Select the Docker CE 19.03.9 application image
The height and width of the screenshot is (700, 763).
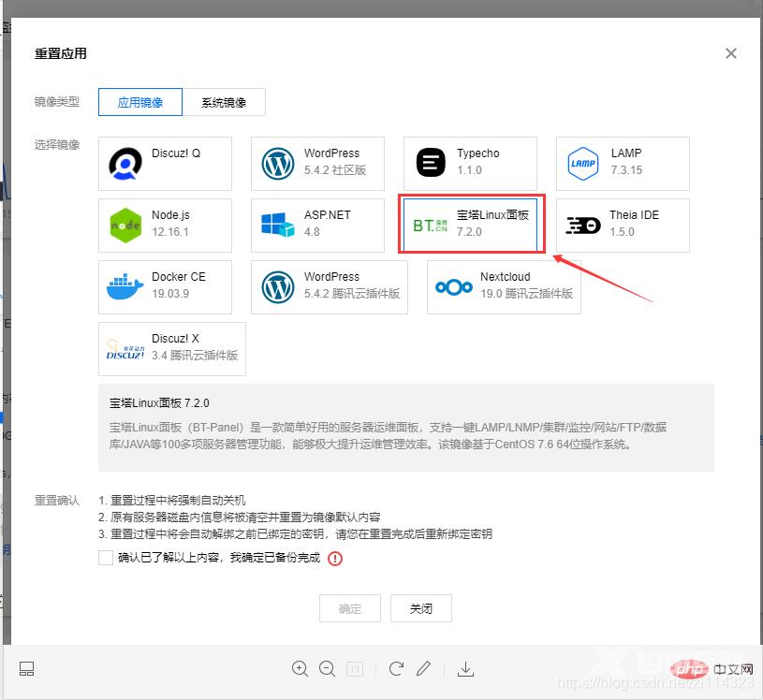[165, 286]
